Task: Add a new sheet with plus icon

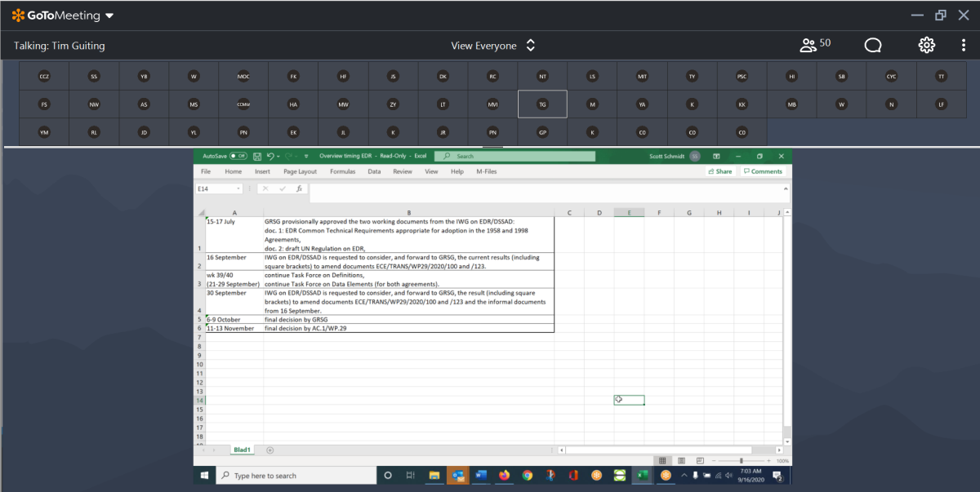Action: pos(269,450)
